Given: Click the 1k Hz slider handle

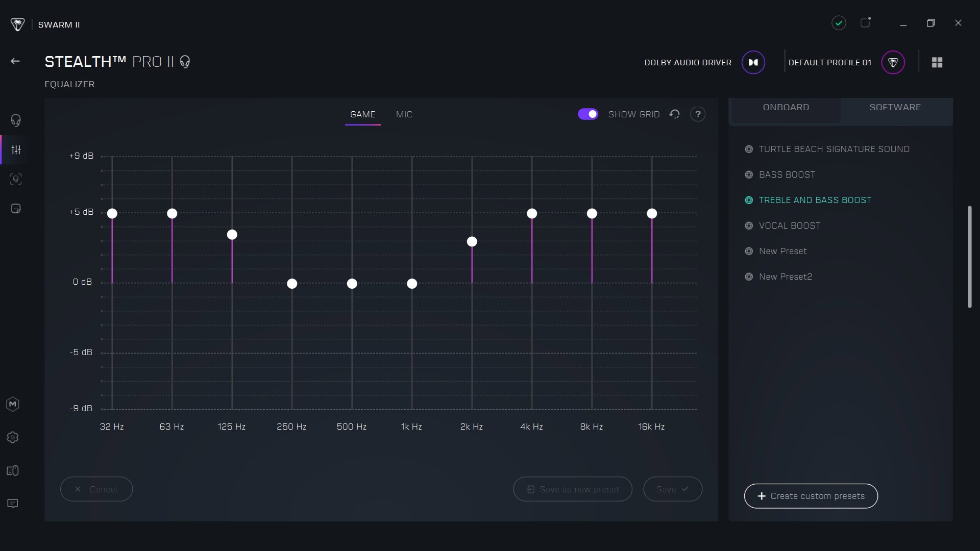Looking at the screenshot, I should 412,284.
